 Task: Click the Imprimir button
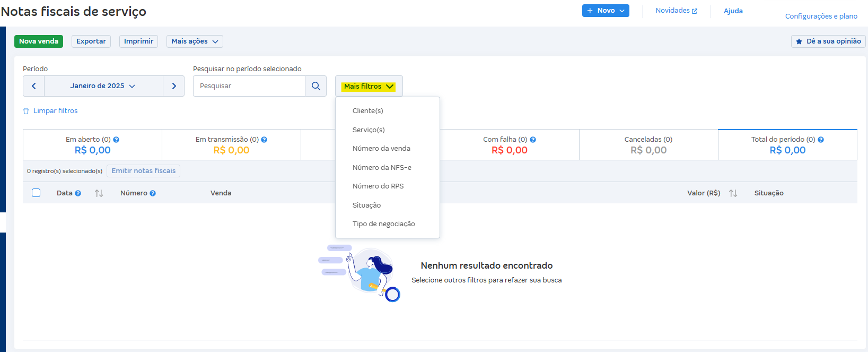138,41
